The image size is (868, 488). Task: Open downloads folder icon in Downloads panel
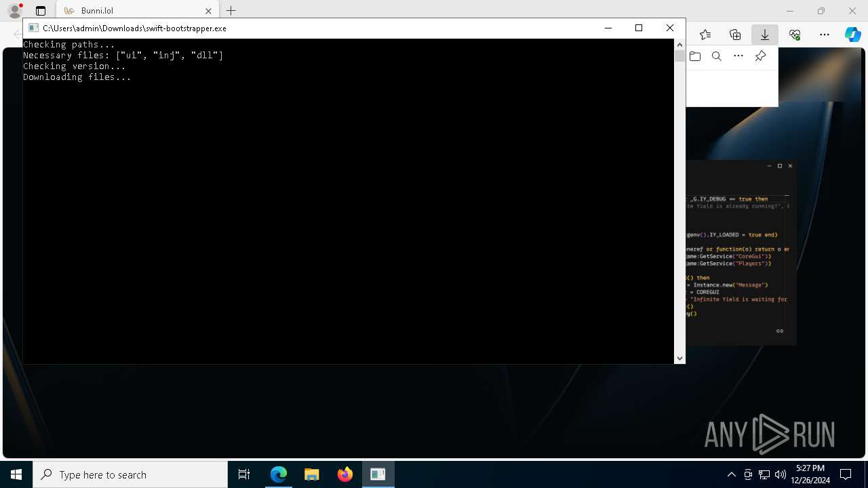(x=695, y=56)
